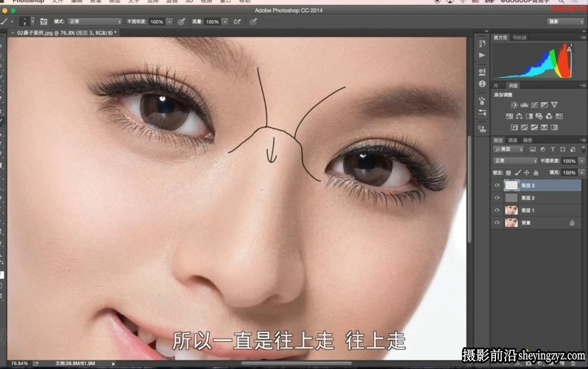The image size is (588, 369).
Task: Open the brush 不透明度 slider arrow
Action: pyautogui.click(x=169, y=22)
